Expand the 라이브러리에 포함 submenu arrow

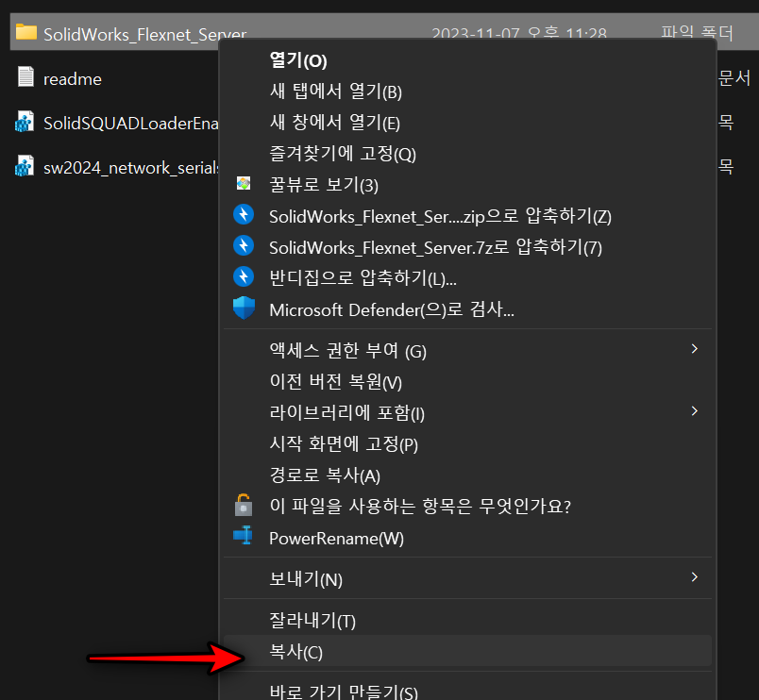[x=695, y=410]
